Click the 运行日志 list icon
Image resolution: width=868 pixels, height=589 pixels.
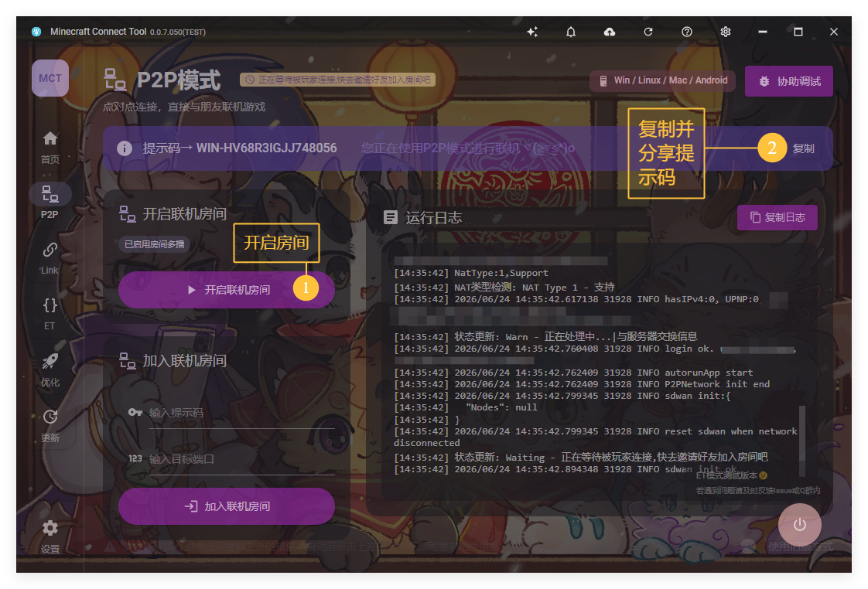[391, 217]
